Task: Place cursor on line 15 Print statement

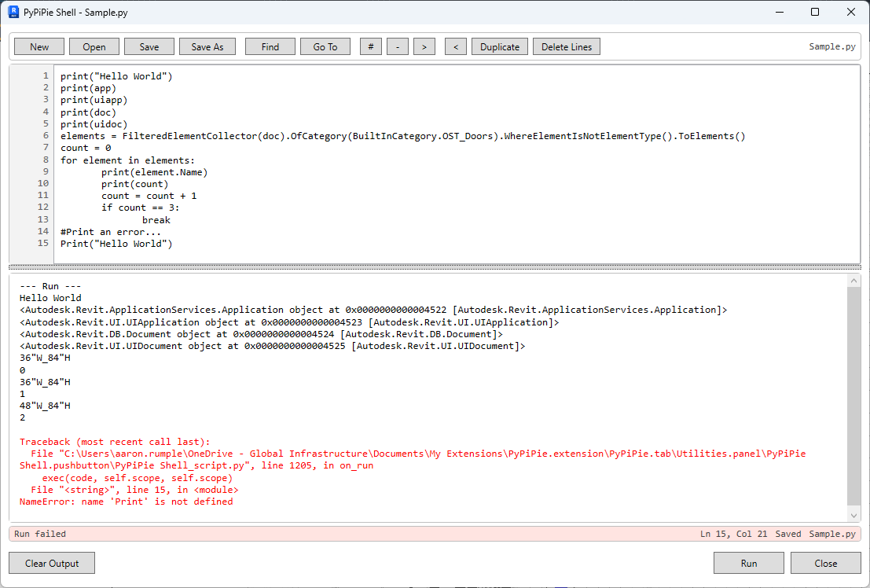Action: [x=116, y=244]
